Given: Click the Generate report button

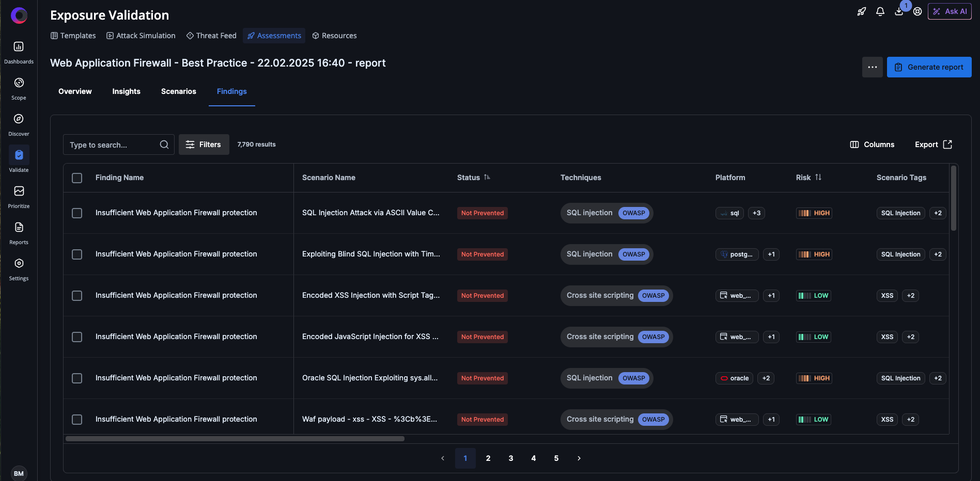Looking at the screenshot, I should [929, 67].
